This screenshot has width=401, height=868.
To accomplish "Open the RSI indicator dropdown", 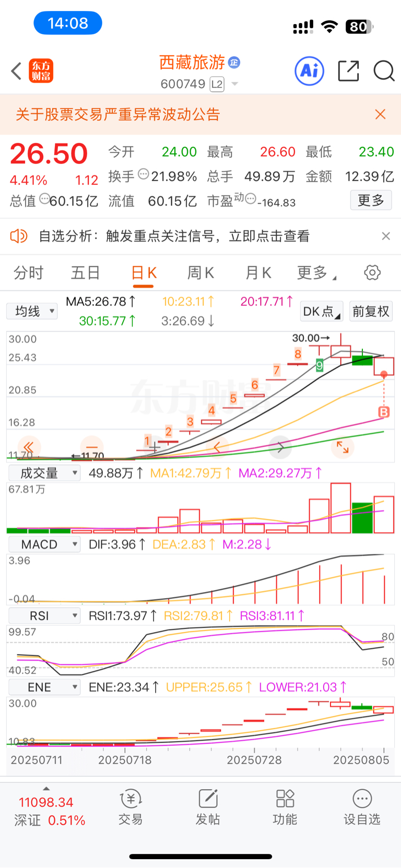I will [x=45, y=616].
